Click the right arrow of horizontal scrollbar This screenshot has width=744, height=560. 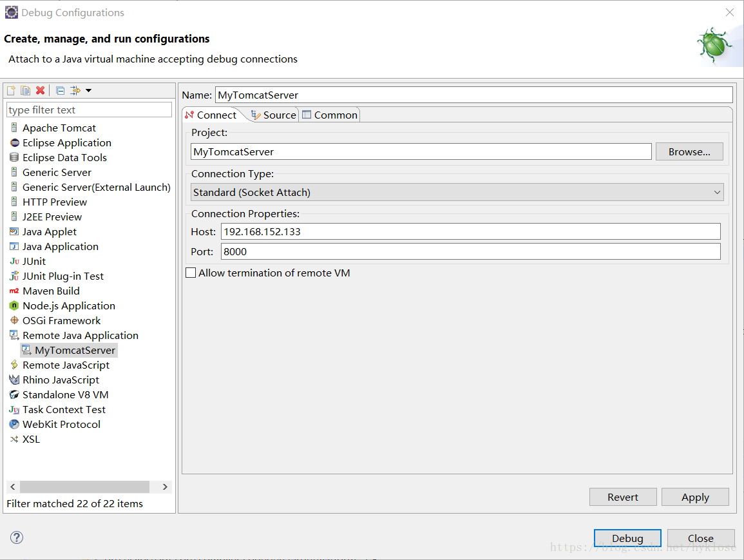coord(165,487)
